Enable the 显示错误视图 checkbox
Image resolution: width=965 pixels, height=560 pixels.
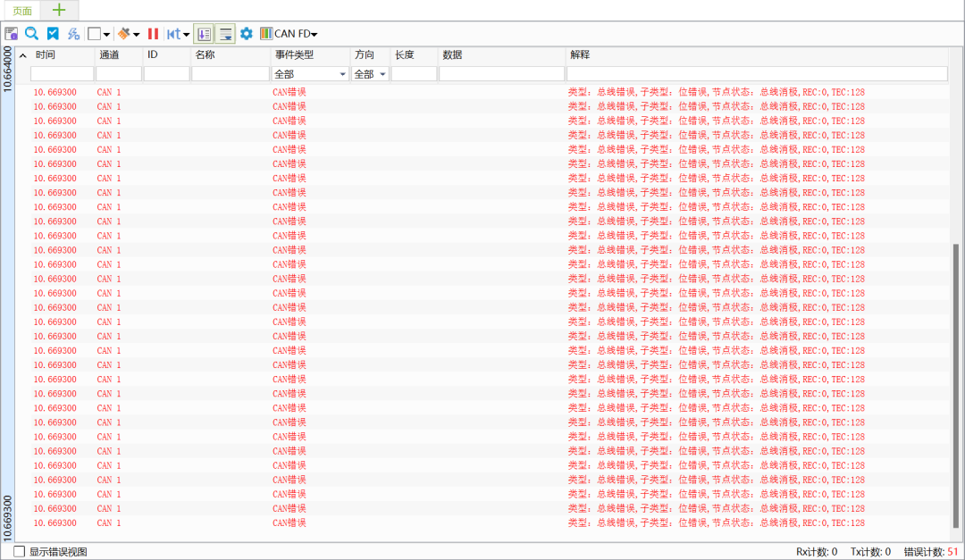[x=20, y=551]
